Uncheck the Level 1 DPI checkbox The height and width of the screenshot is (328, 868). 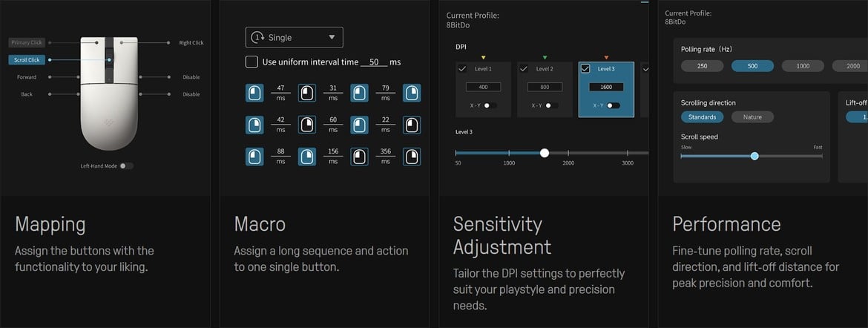pyautogui.click(x=463, y=69)
